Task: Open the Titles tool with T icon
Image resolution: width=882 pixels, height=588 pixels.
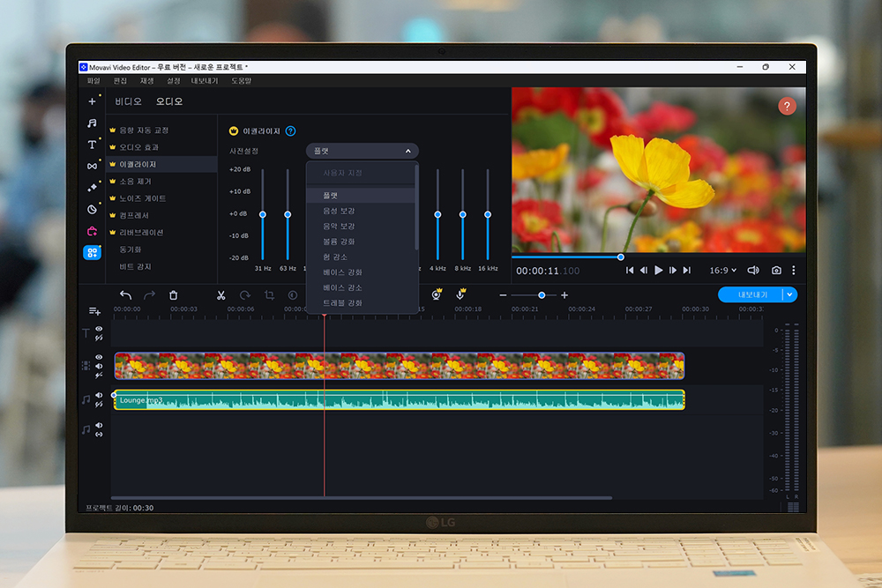Action: tap(93, 145)
